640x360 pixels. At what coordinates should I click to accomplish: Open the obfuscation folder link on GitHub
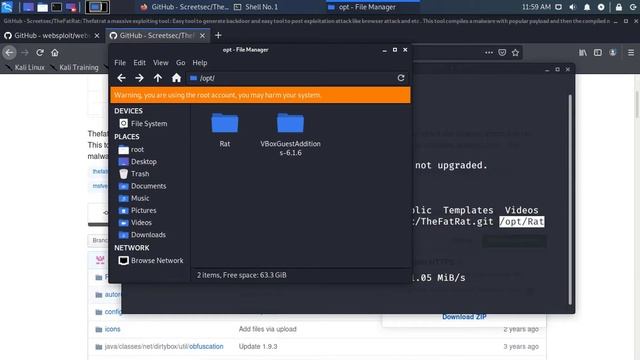pos(206,347)
